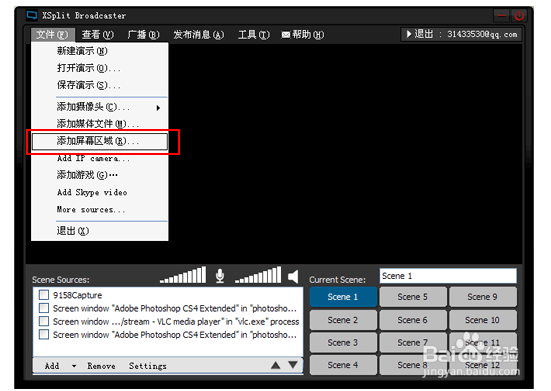Image resolution: width=551 pixels, height=391 pixels.
Task: Click the Settings button under sources
Action: [148, 366]
